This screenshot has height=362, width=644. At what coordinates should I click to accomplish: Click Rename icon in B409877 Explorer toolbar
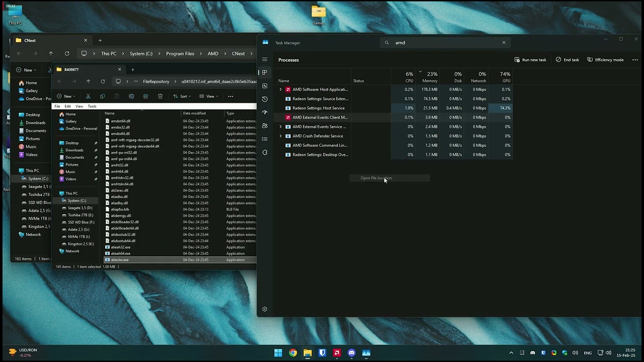click(131, 96)
